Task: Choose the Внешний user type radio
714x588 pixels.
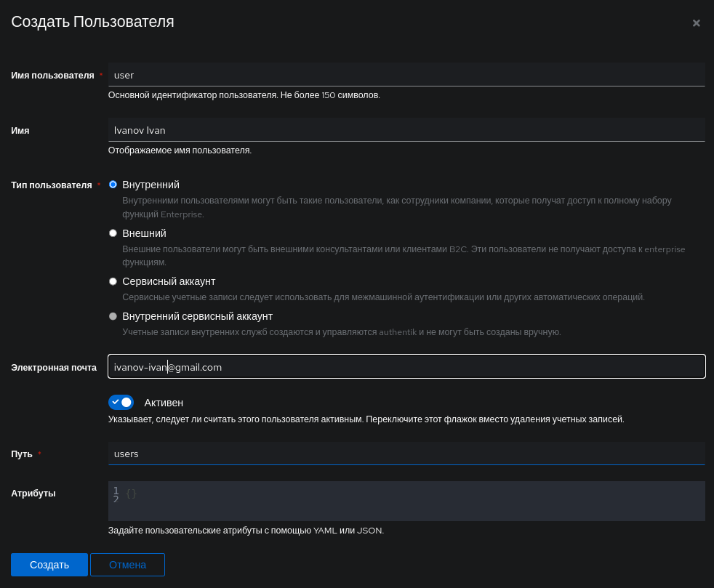Action: [113, 233]
